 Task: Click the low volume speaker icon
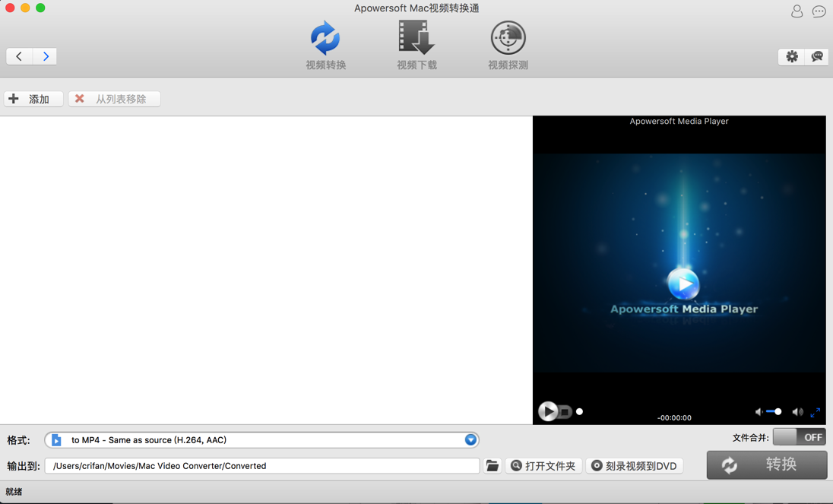759,411
